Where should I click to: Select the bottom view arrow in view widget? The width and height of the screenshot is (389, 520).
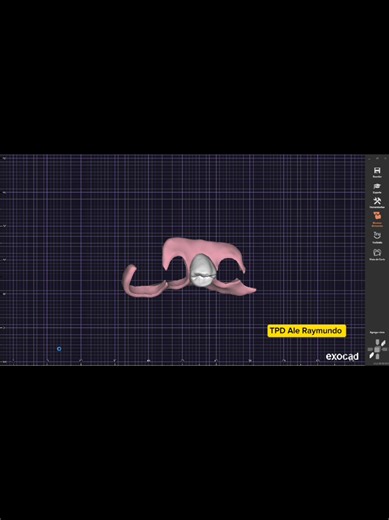pos(377,356)
